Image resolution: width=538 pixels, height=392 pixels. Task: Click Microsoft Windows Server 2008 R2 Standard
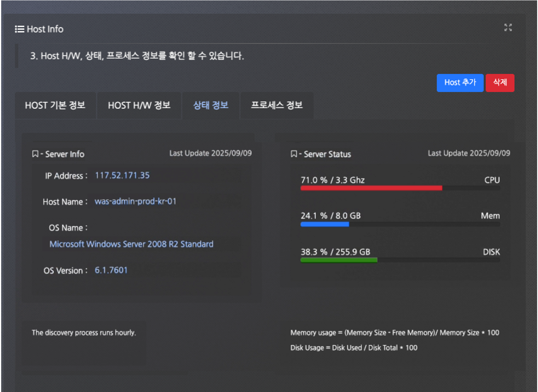(131, 244)
